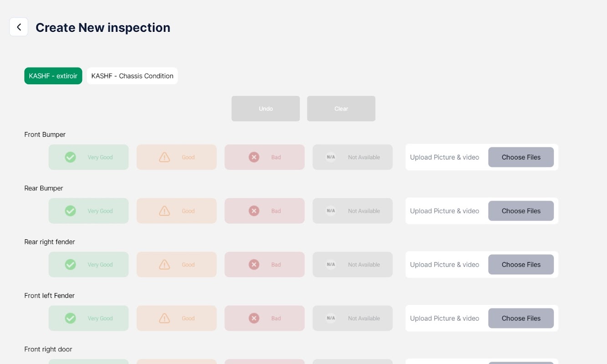Click Rear right fender N/A circle icon
The width and height of the screenshot is (607, 364).
click(331, 265)
